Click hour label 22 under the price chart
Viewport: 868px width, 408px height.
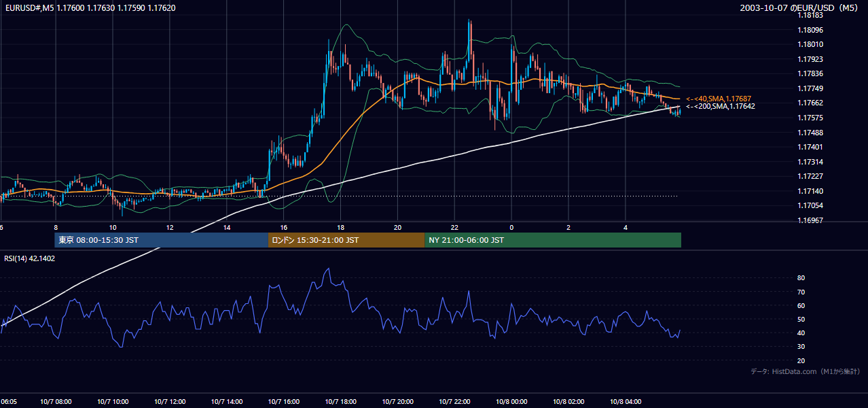click(x=455, y=228)
